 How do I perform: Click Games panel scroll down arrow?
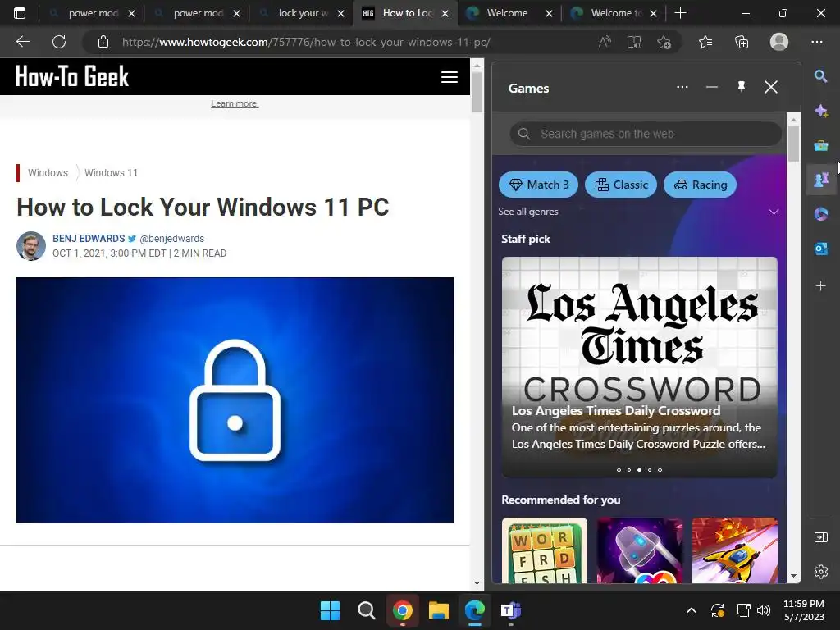coord(793,577)
